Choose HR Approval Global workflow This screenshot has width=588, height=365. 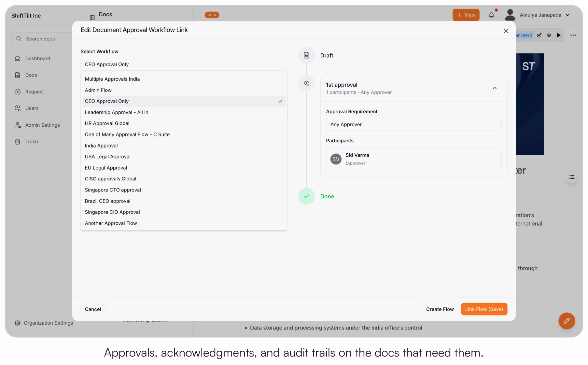pos(184,123)
